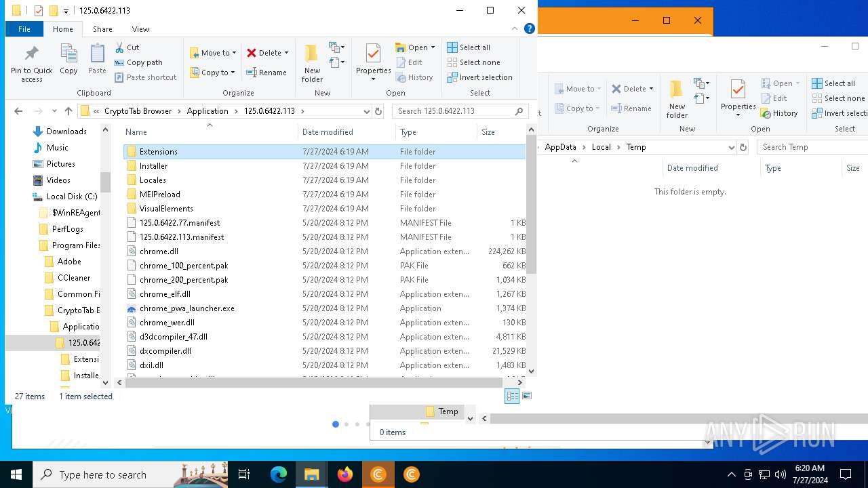Open the Move to dropdown

[213, 53]
